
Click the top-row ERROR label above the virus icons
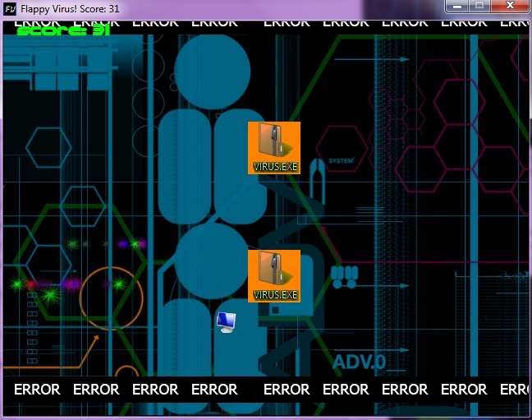tap(287, 23)
